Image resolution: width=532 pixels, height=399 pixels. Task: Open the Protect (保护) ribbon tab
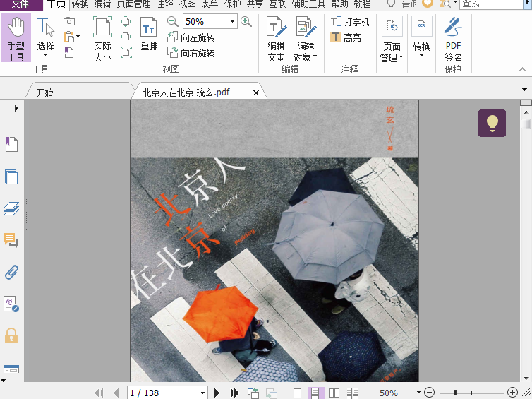click(232, 4)
